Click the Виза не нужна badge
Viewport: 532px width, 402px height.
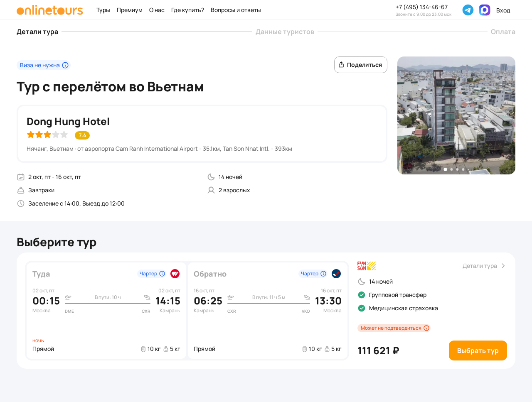point(44,65)
